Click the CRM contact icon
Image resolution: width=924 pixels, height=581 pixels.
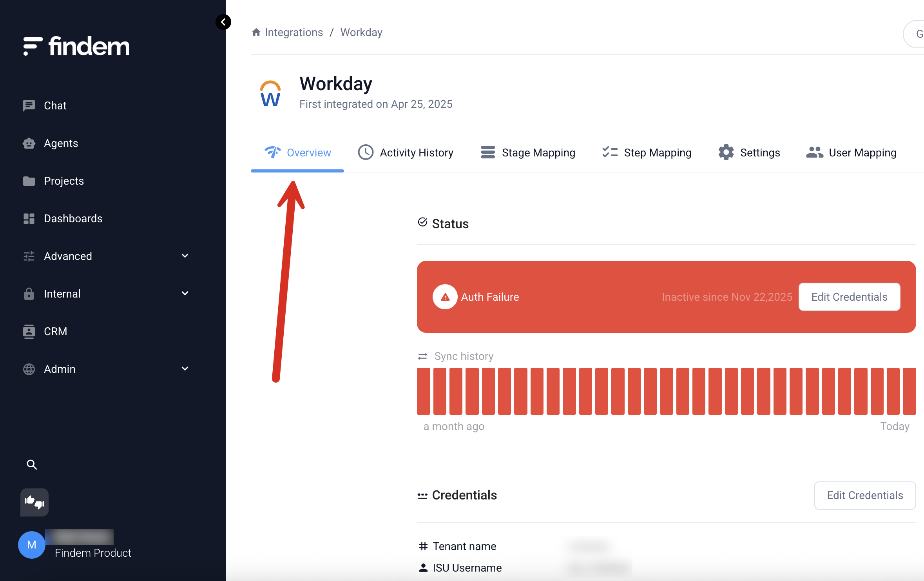[29, 331]
